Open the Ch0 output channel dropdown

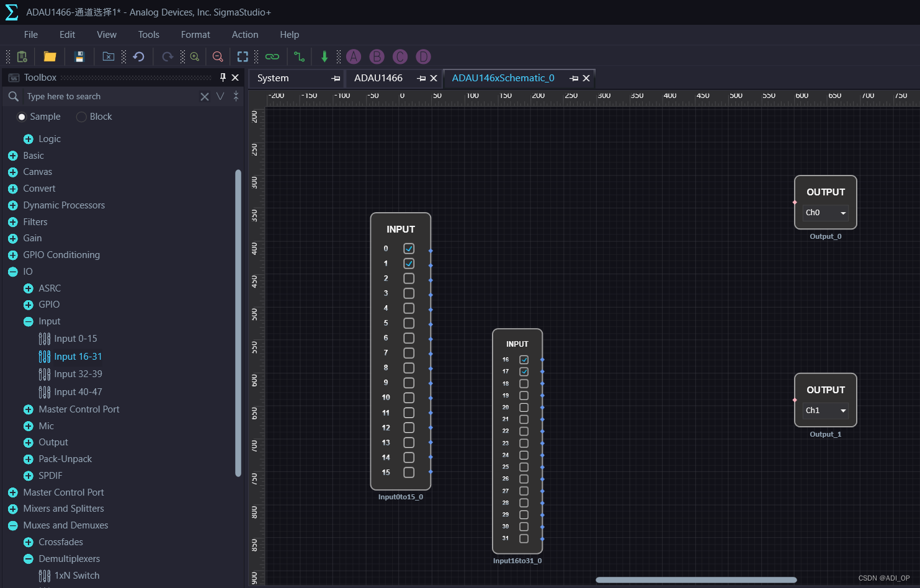pos(825,213)
